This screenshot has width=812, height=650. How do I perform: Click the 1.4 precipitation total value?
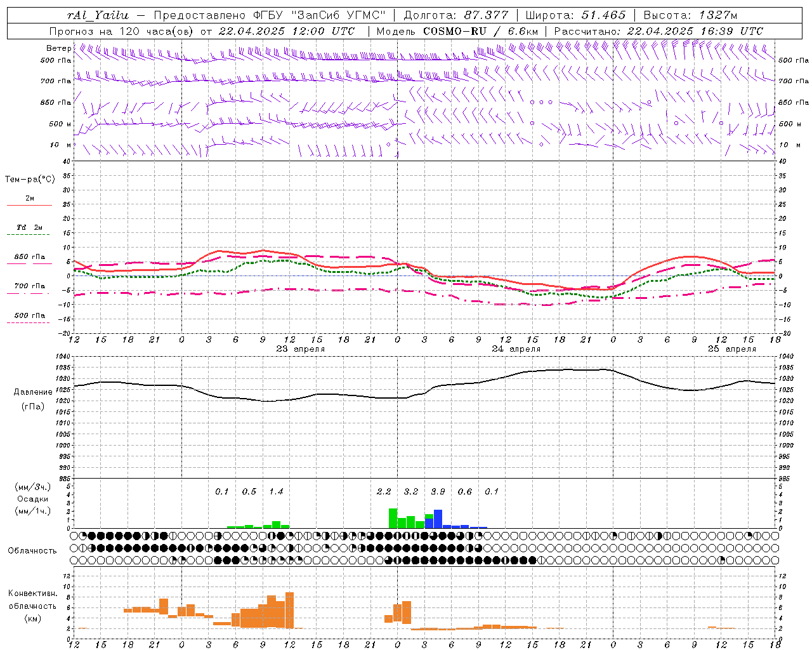(276, 491)
